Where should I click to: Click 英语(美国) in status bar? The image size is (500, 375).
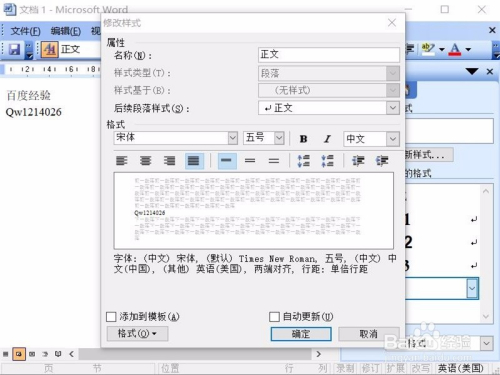(461, 368)
